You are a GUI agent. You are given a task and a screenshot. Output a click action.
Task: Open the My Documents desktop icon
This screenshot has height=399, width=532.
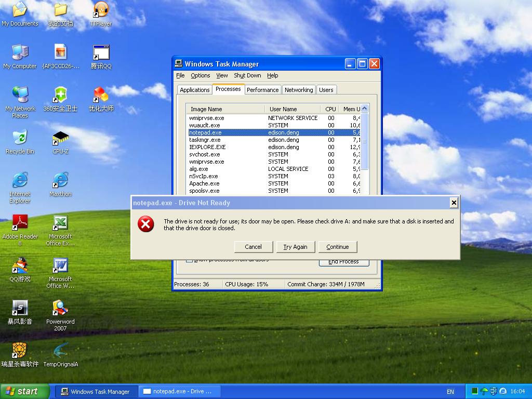[20, 14]
